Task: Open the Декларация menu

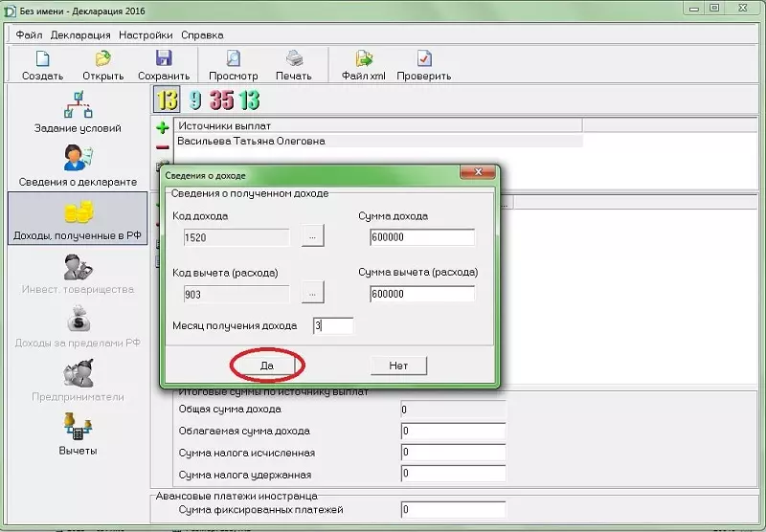Action: click(80, 35)
